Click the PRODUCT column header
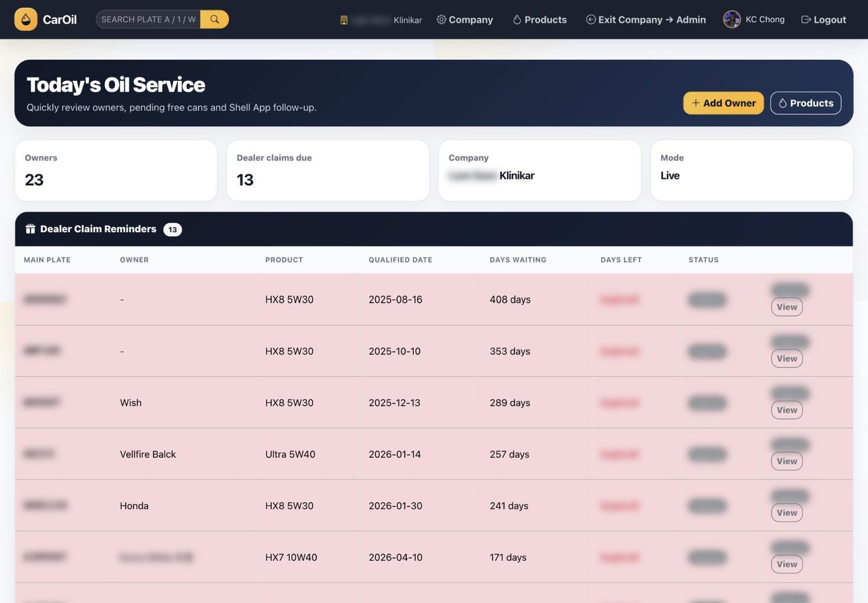 coord(284,260)
